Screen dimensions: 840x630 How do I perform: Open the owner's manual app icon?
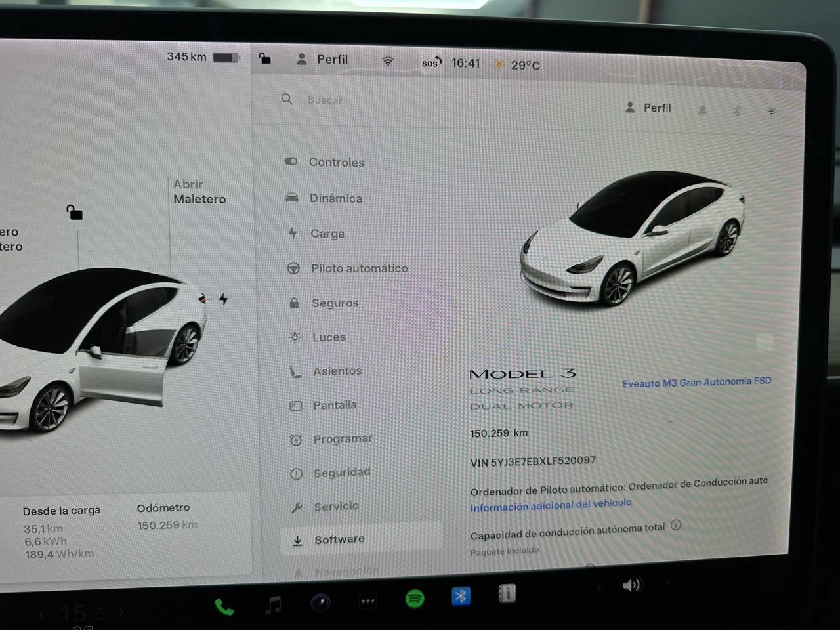pyautogui.click(x=507, y=594)
